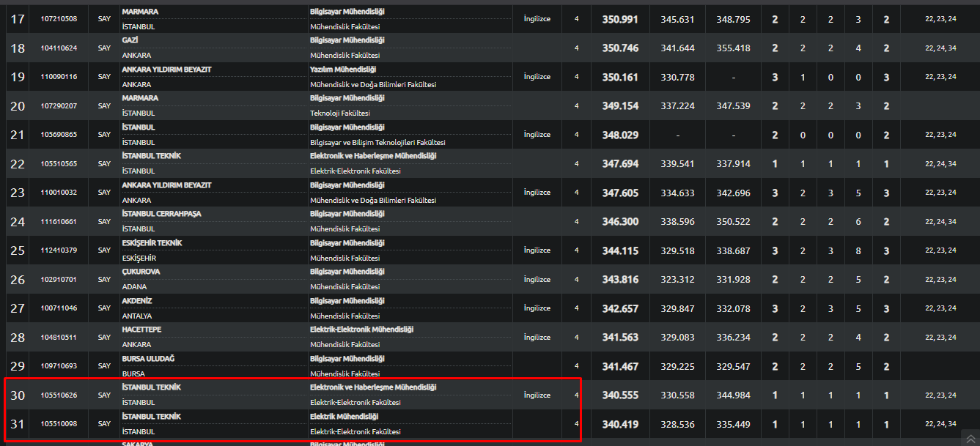Click the value 337.914

pos(733,163)
